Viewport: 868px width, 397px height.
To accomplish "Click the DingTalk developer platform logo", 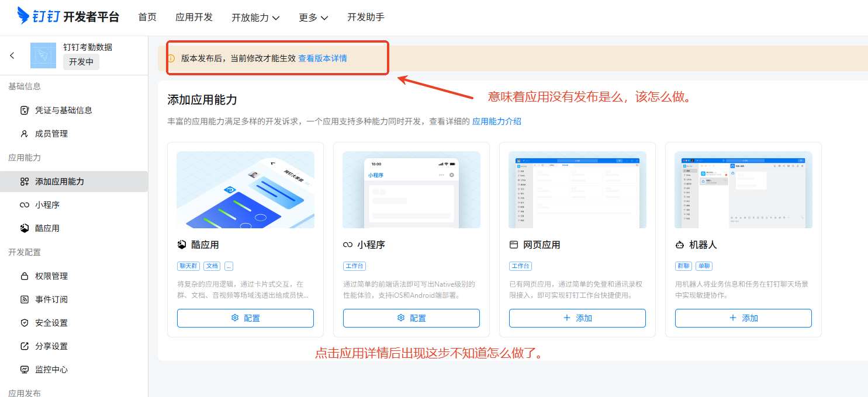I will coord(68,16).
